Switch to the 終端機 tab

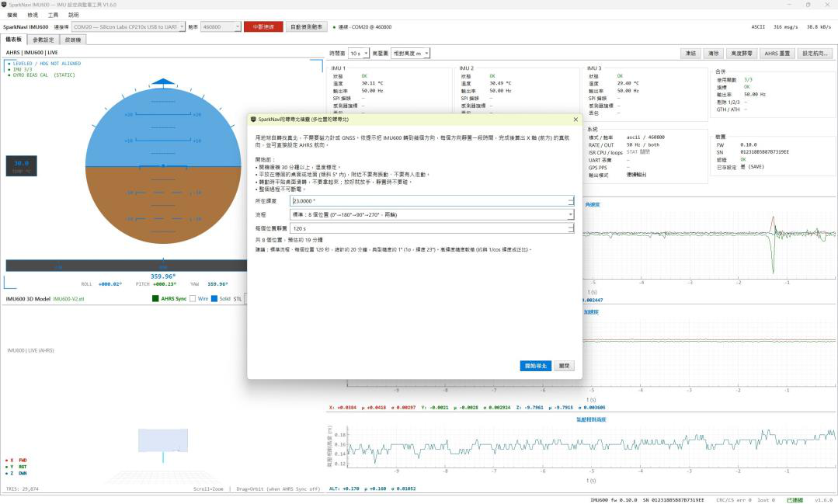(73, 40)
